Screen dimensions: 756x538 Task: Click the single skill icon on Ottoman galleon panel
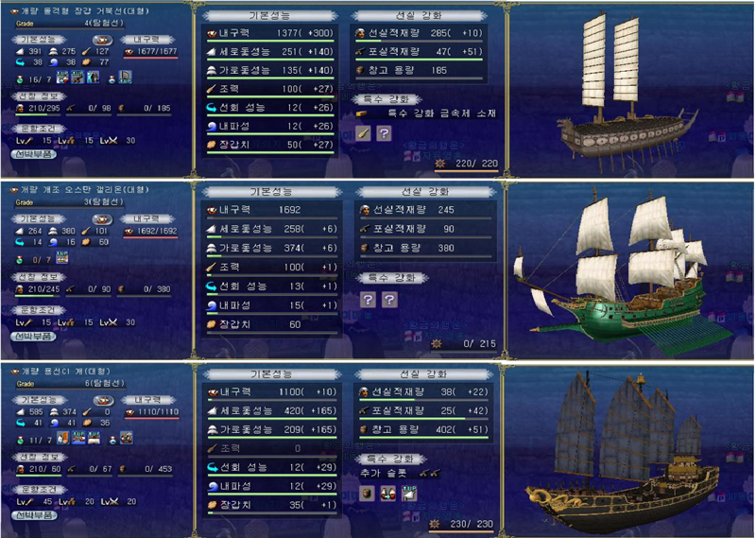tap(61, 257)
